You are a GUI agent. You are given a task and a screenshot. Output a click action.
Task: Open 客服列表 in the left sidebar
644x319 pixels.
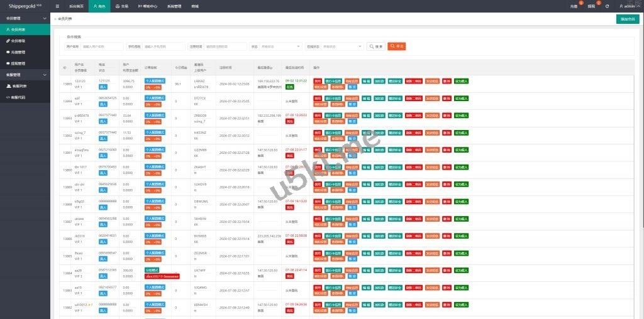(18, 86)
